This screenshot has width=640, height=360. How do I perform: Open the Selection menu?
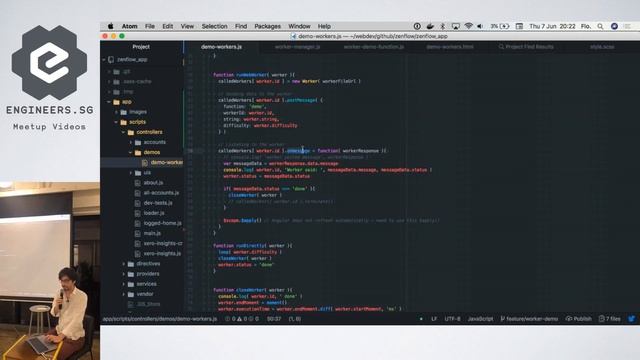click(x=214, y=26)
